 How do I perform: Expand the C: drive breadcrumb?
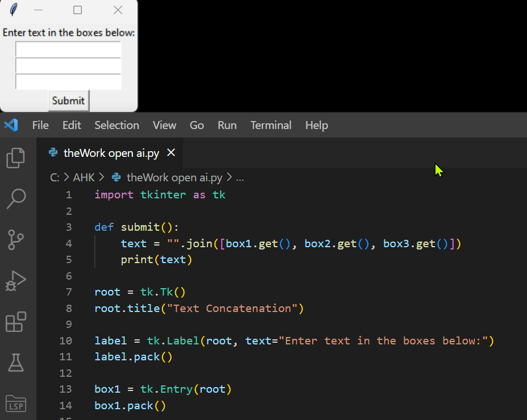[x=55, y=177]
